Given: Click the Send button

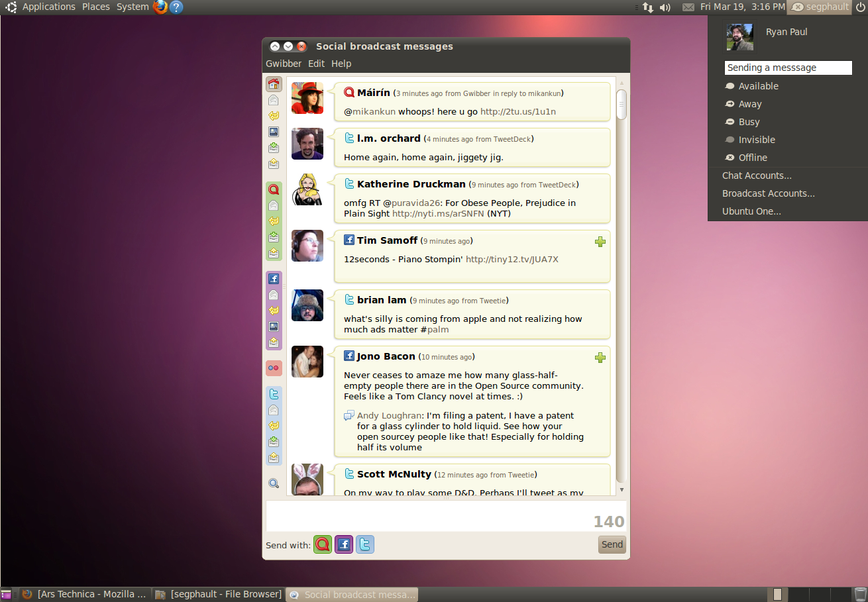Looking at the screenshot, I should point(612,544).
